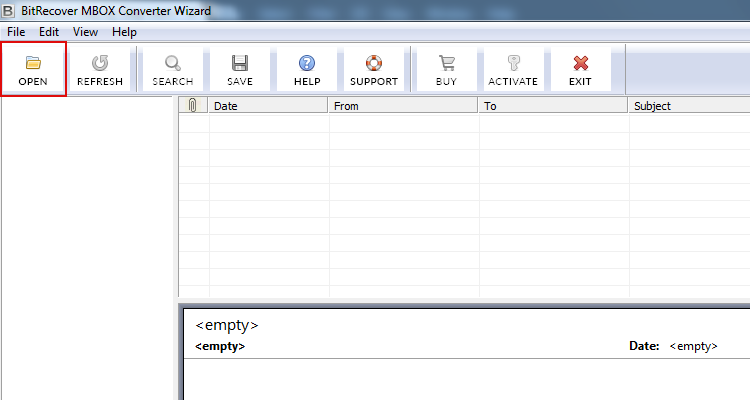Image resolution: width=750 pixels, height=400 pixels.
Task: Sort by the To column header
Action: 553,106
